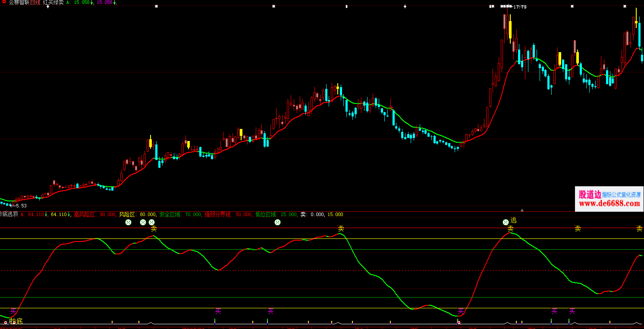The width and height of the screenshot is (644, 329).
Task: Click the second magenta 买 buy signal
Action: [x=218, y=311]
